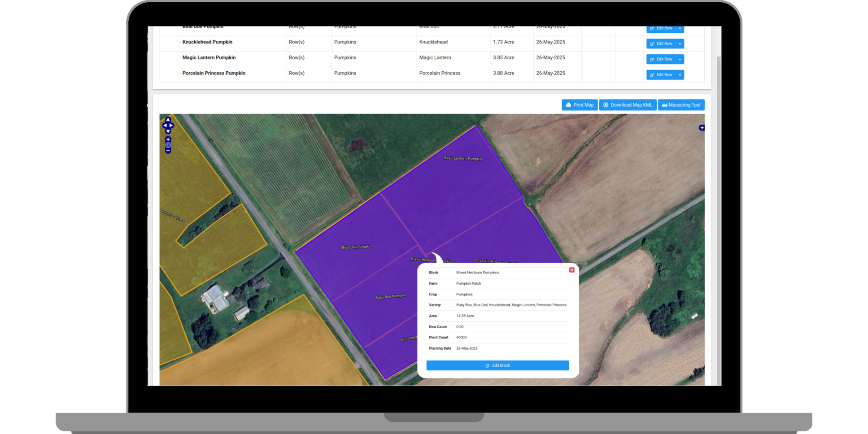This screenshot has width=868, height=434.
Task: Select the Blue Doll Pumpkin map label
Action: (x=357, y=247)
